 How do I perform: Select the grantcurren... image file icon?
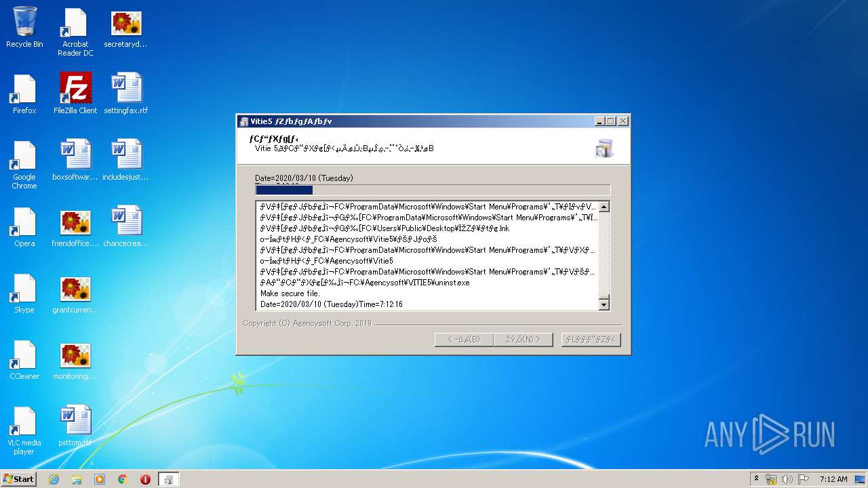pos(75,293)
